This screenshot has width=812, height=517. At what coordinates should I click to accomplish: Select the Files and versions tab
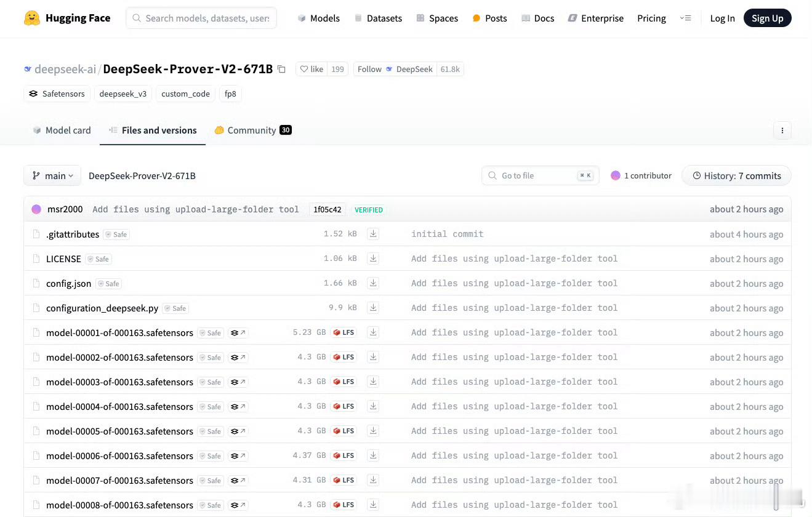click(153, 130)
